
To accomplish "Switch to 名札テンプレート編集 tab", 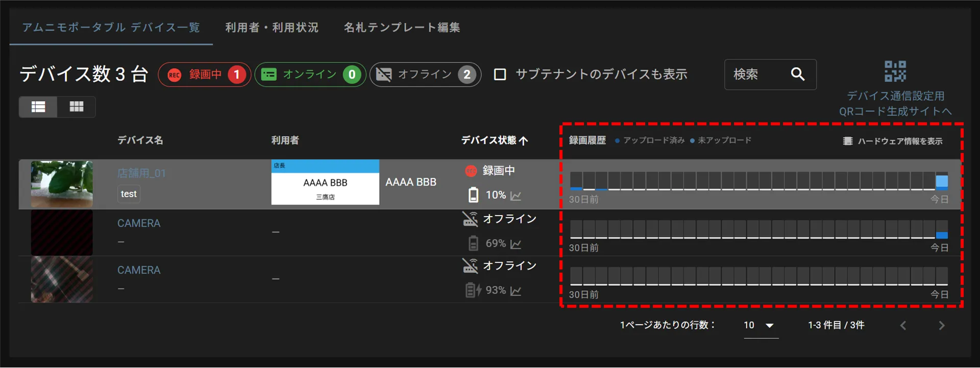I will (402, 27).
